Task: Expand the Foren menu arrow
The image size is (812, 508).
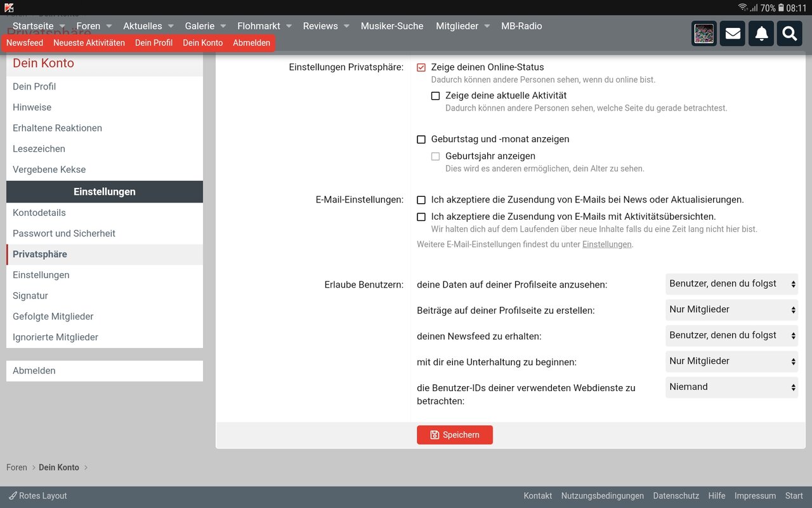Action: point(108,27)
